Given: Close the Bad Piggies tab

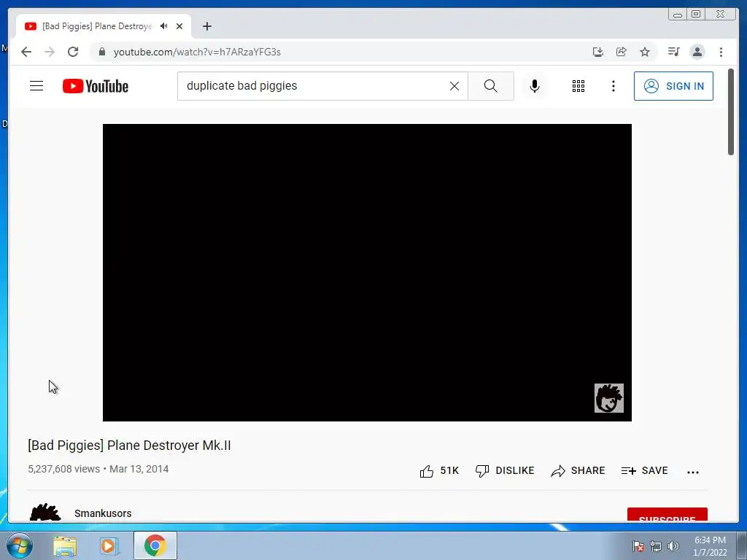Looking at the screenshot, I should (x=179, y=26).
